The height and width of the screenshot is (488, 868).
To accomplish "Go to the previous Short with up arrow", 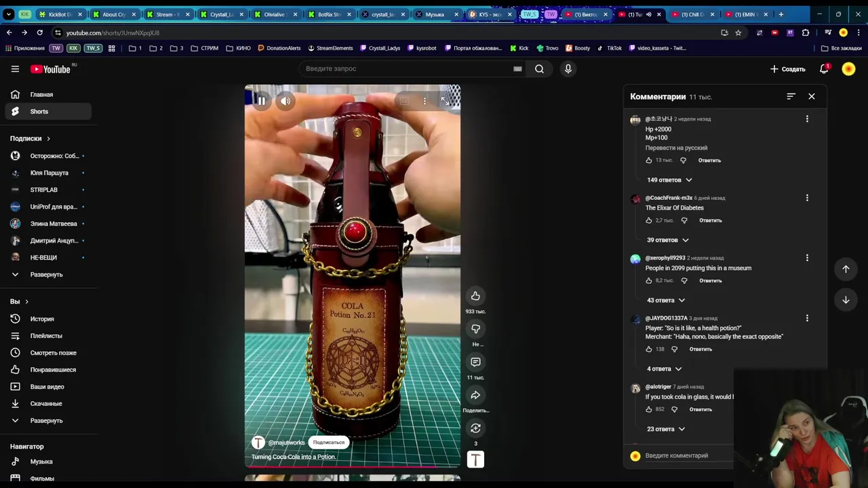I will [846, 269].
